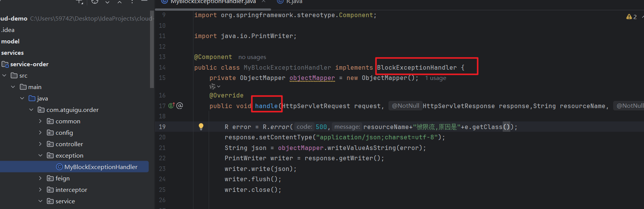Viewport: 644px width, 209px height.
Task: Click the 'no usages' hint next to @Component
Action: [252, 57]
